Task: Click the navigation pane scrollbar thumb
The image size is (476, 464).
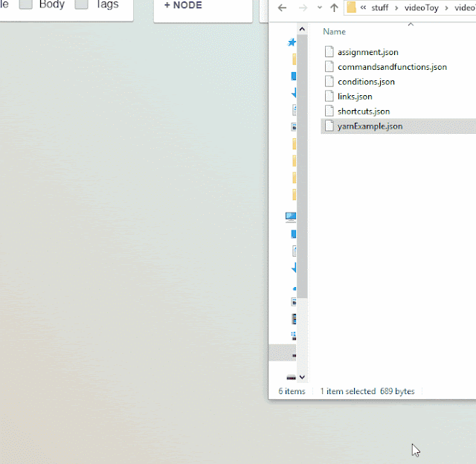Action: tap(302, 167)
